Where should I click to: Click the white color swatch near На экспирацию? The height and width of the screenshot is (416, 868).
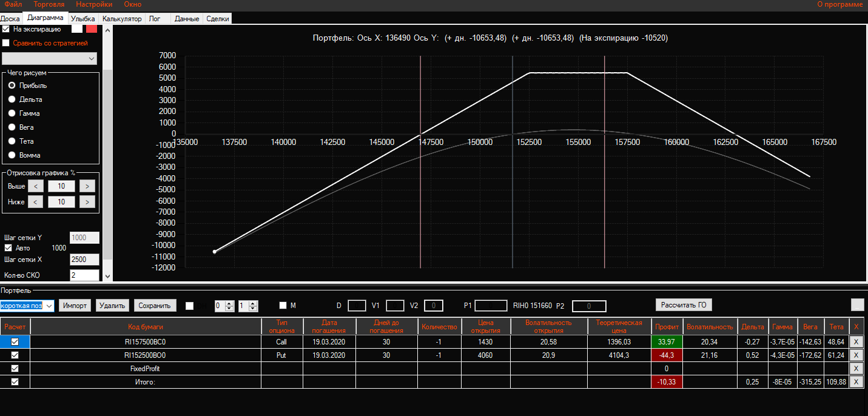click(77, 29)
